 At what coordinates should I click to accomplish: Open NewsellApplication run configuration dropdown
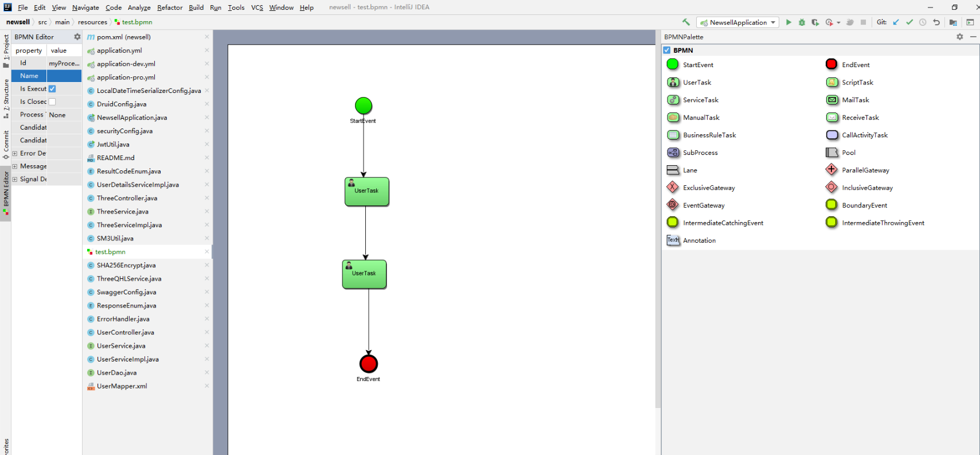(737, 22)
